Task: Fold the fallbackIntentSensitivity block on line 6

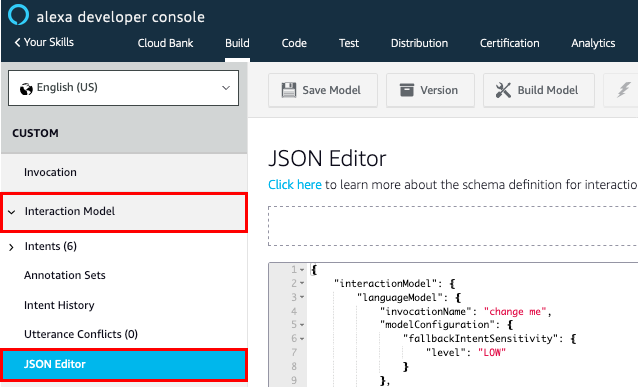Action: pyautogui.click(x=302, y=339)
